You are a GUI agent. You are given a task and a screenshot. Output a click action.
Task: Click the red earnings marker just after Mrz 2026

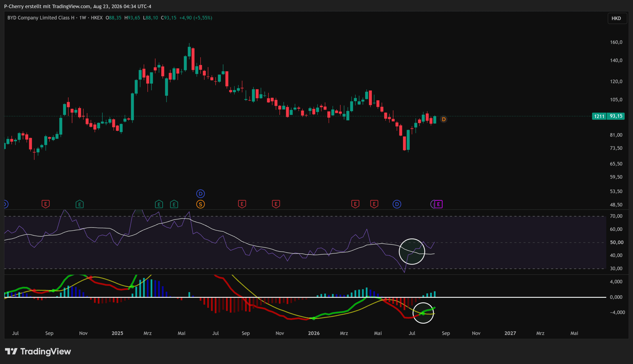(355, 204)
